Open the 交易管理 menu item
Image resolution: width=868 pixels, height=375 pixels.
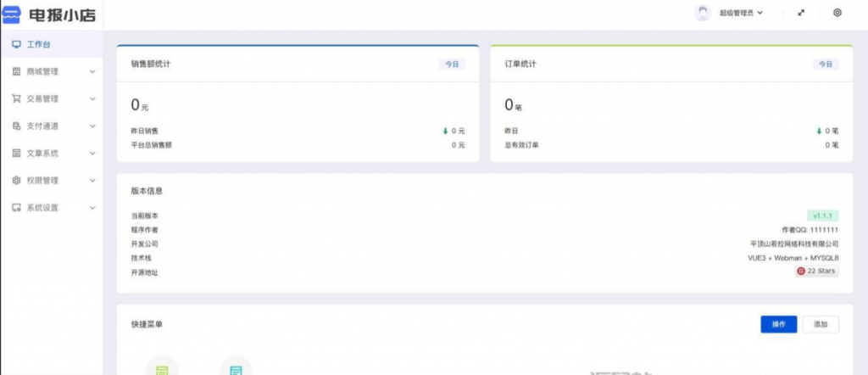(42, 98)
